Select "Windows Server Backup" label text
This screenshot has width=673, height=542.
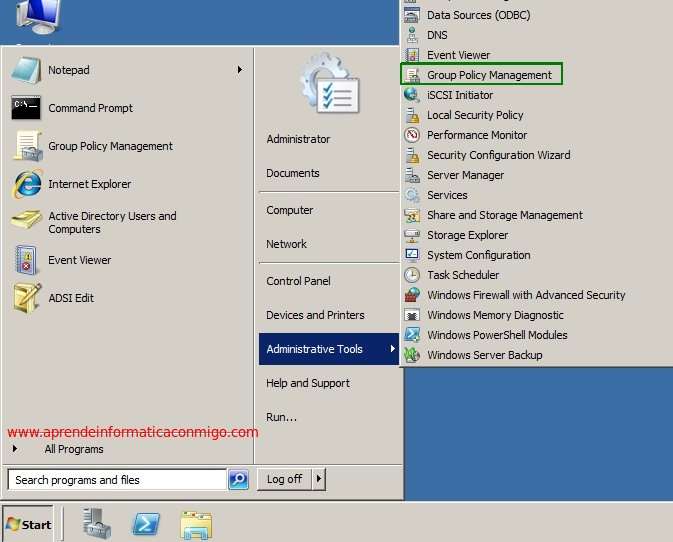click(x=485, y=355)
